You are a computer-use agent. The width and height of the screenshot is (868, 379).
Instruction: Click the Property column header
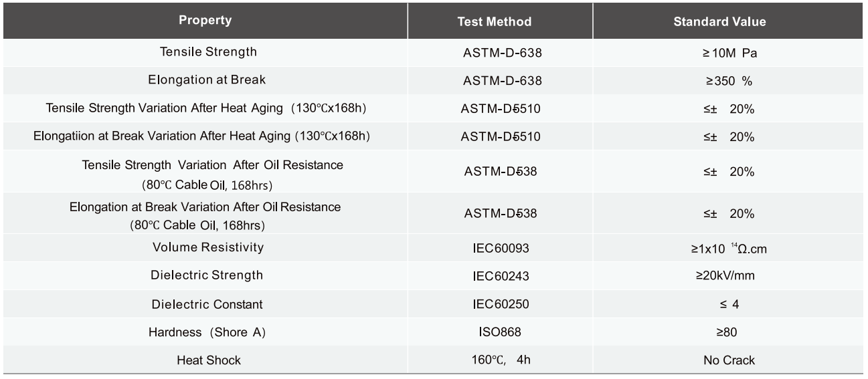point(205,20)
